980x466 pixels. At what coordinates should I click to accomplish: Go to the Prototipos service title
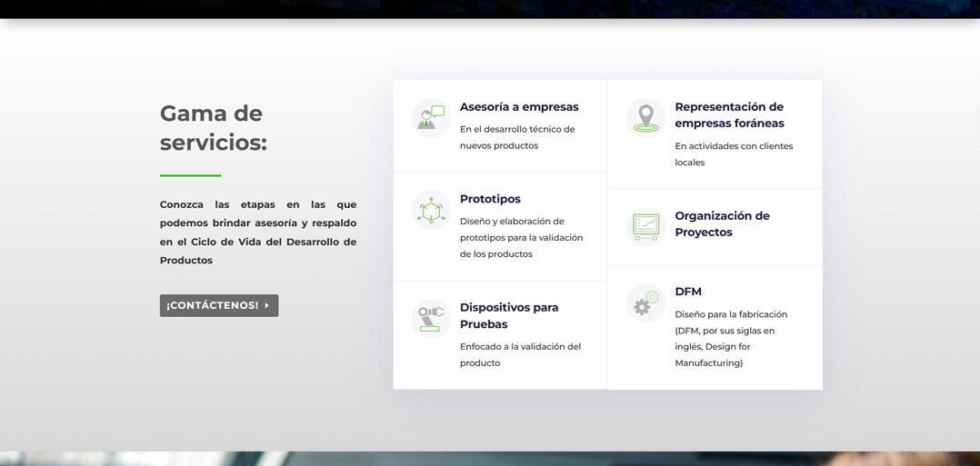click(490, 199)
